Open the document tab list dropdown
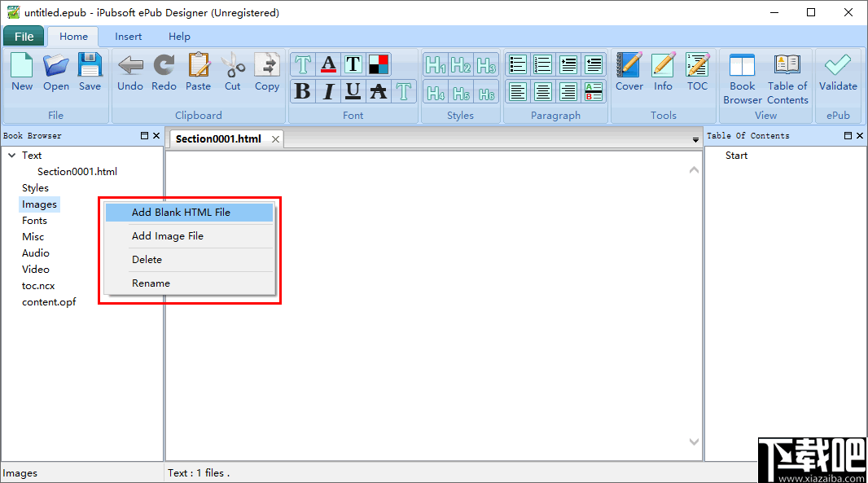Viewport: 868px width, 483px height. [x=695, y=139]
